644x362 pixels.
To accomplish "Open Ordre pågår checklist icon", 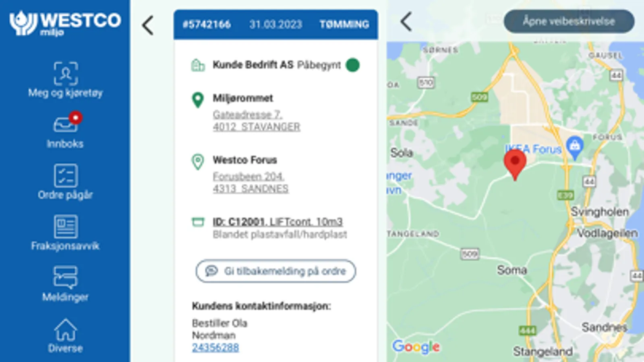I will click(x=66, y=176).
